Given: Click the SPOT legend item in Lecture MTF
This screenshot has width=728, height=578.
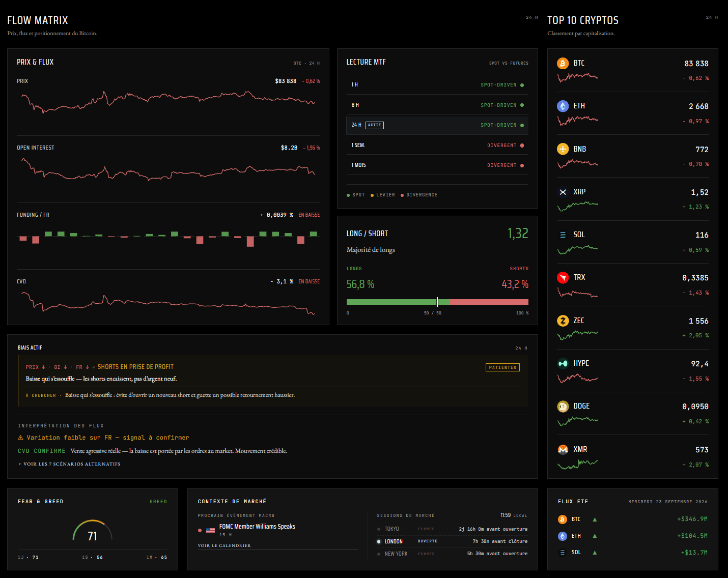Looking at the screenshot, I should [x=356, y=195].
